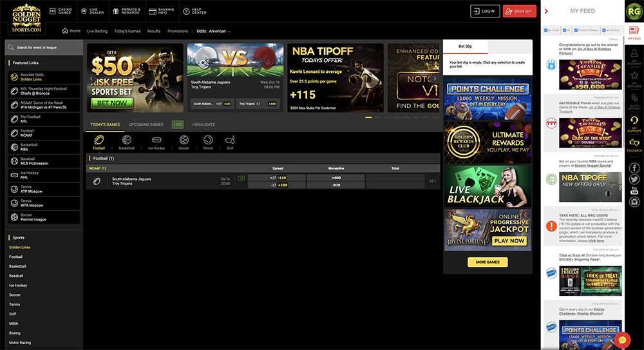Open the orange chat bubble

(x=622, y=340)
